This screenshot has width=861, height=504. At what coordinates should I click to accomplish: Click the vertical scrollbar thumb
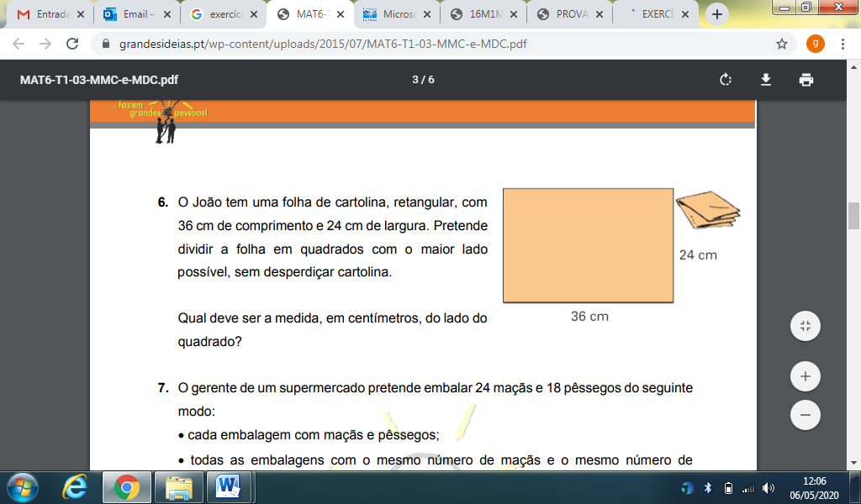(853, 216)
